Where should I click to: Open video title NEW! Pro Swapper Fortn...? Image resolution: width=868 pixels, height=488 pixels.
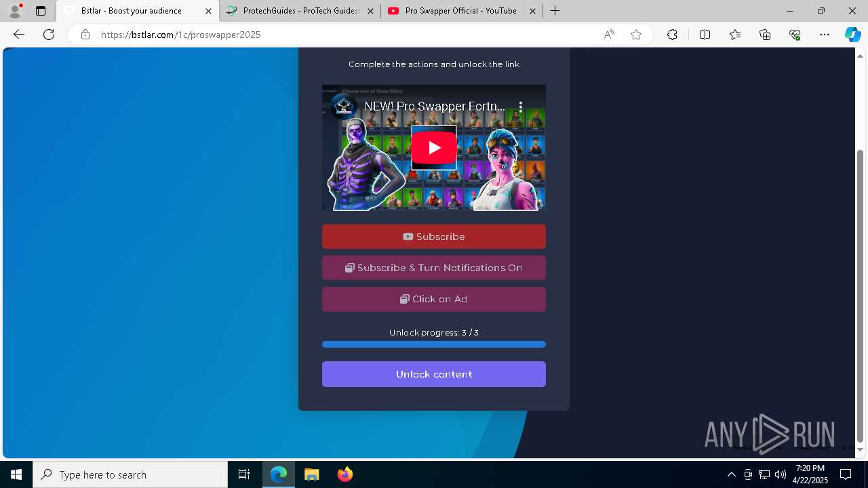coord(435,106)
